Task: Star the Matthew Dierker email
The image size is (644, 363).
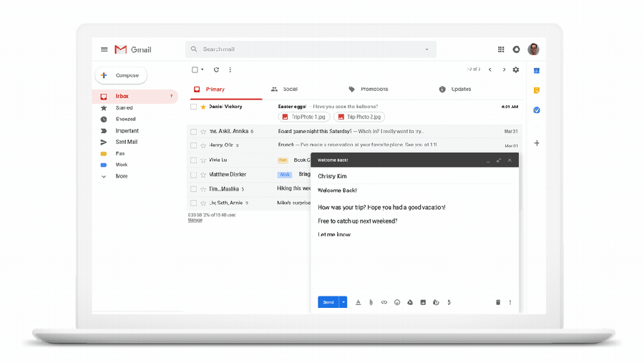Action: 203,175
